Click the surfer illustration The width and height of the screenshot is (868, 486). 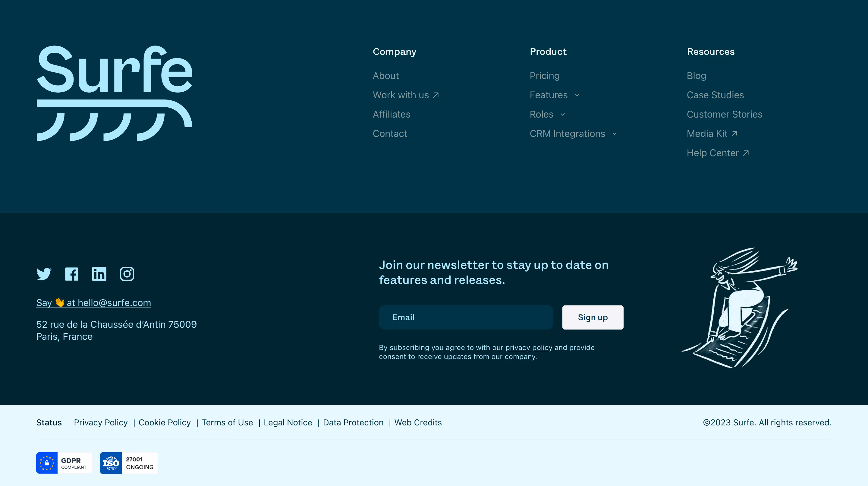coord(740,308)
